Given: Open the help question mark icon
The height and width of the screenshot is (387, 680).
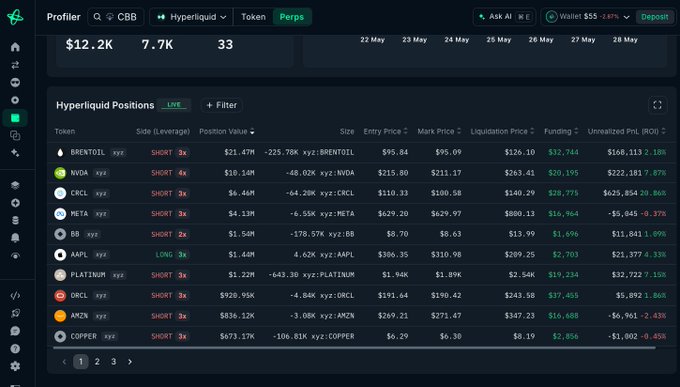Looking at the screenshot, I should tap(15, 348).
